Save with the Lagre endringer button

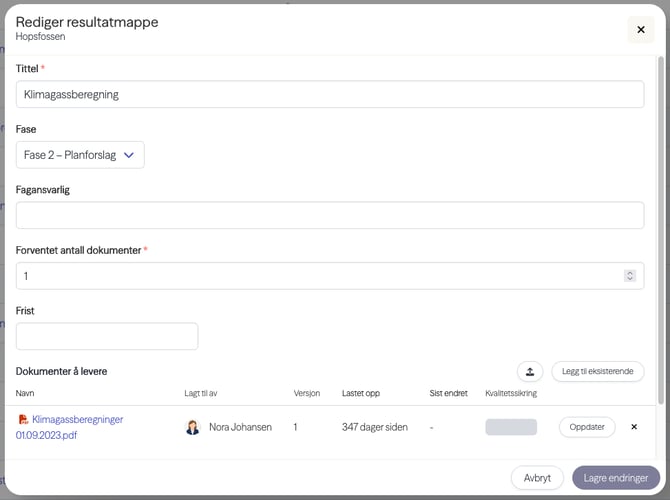pyautogui.click(x=616, y=478)
